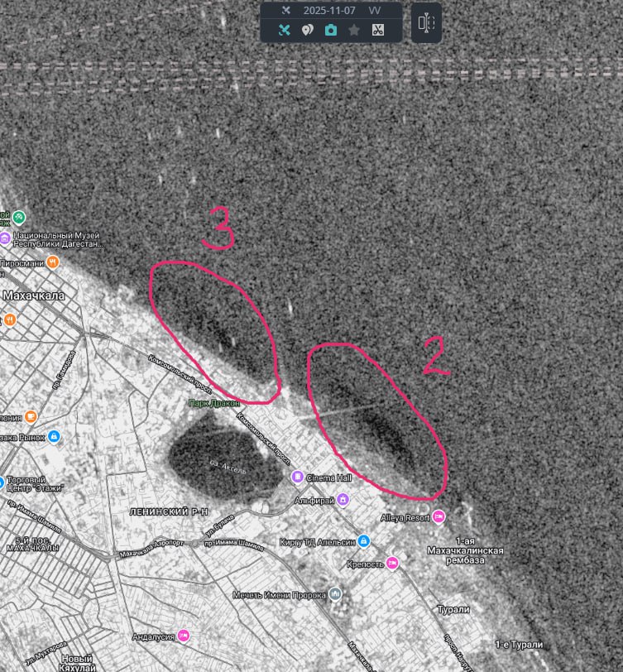Open the Андалусия hotel pin
The height and width of the screenshot is (672, 623).
(183, 636)
